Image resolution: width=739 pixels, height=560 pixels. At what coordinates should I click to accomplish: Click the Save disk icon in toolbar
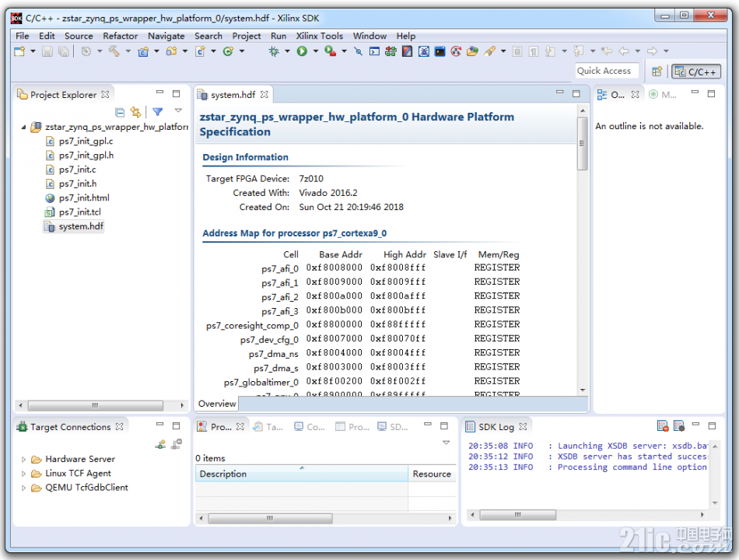click(x=47, y=51)
